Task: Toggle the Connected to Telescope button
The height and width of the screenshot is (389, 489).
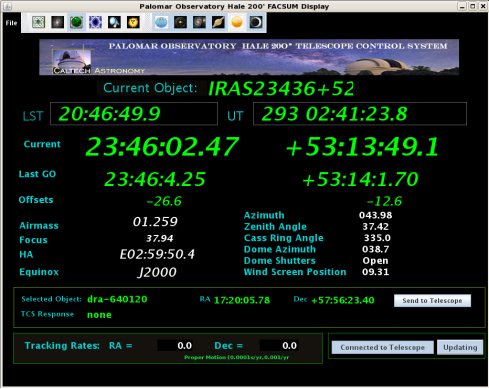Action: point(382,347)
